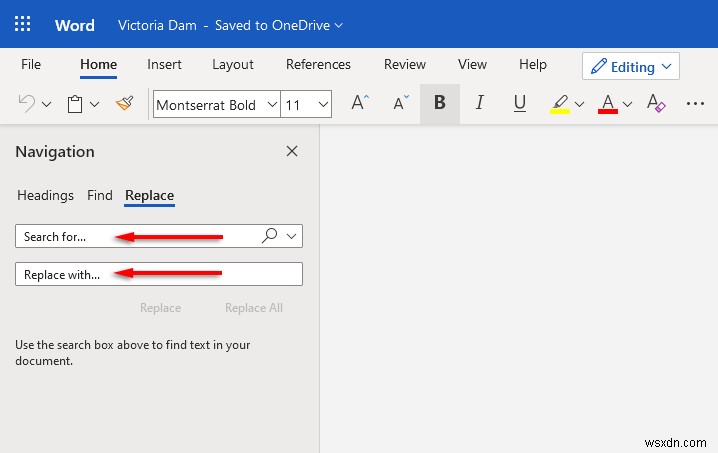Switch to the View tab
Viewport: 718px width, 453px height.
(x=472, y=64)
